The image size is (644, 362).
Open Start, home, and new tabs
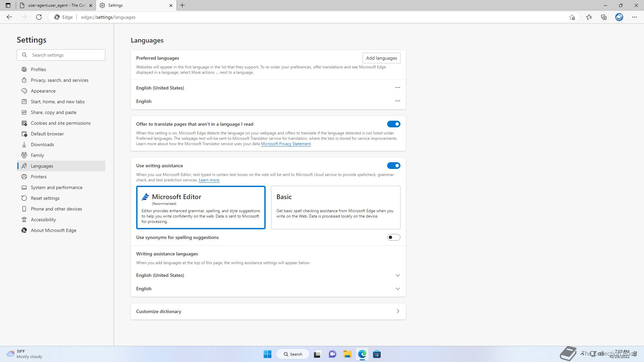click(x=61, y=102)
